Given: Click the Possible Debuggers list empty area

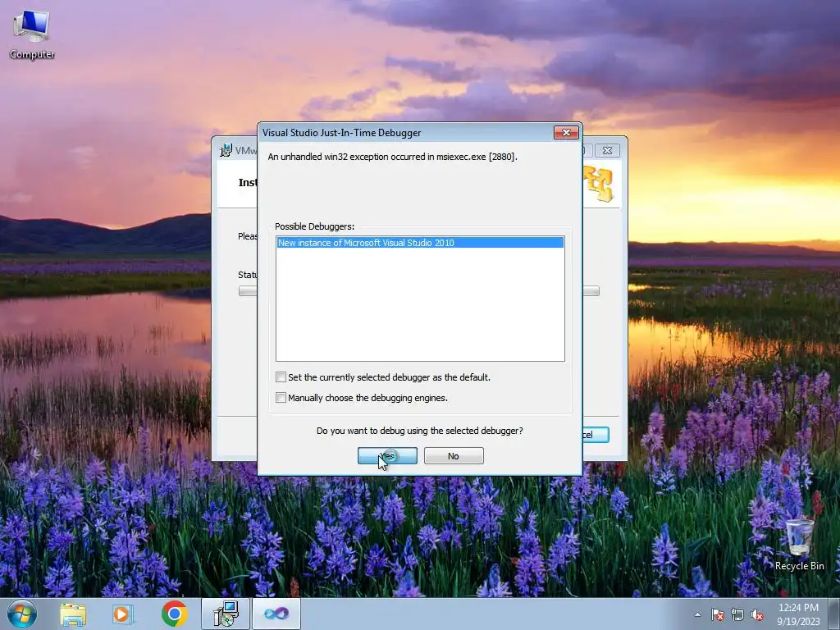Looking at the screenshot, I should pos(420,304).
